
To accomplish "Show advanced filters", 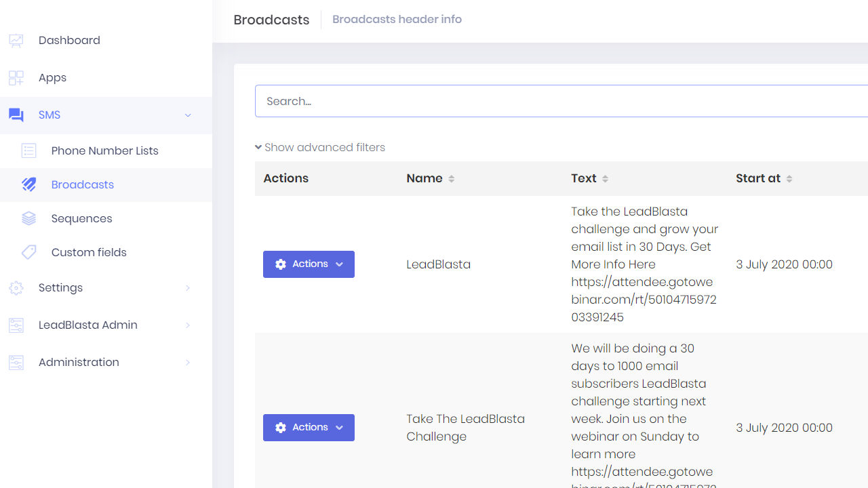I will pos(320,148).
